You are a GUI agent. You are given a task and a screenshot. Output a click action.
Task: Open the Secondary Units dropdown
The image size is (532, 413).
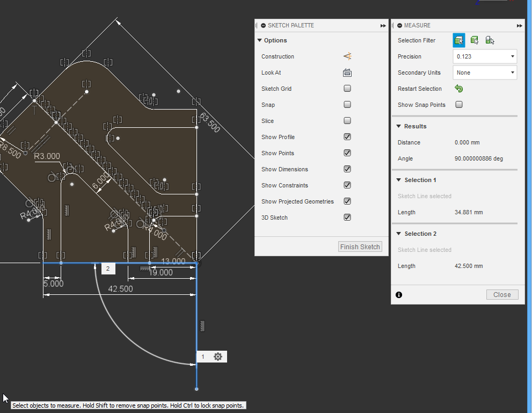pyautogui.click(x=484, y=72)
